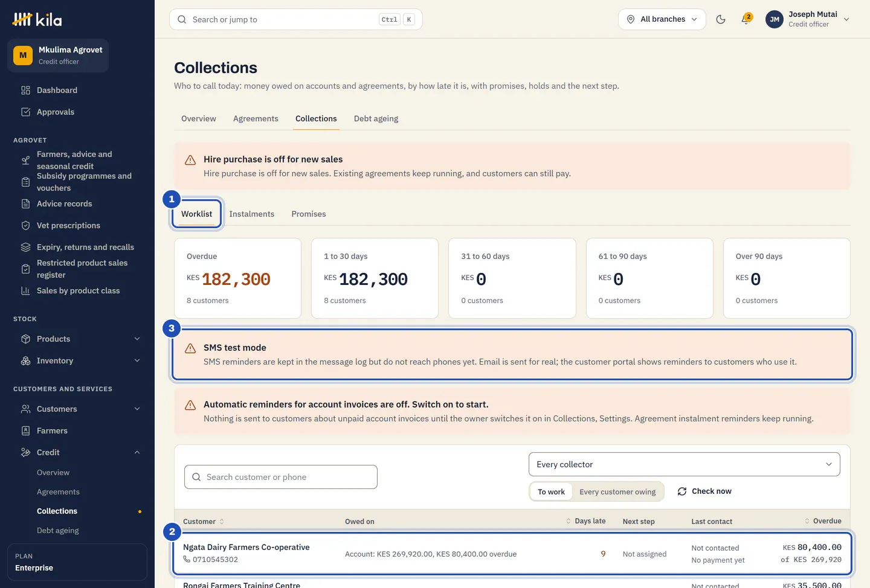Open the Promises sub-tab
Image resolution: width=870 pixels, height=588 pixels.
coord(309,214)
